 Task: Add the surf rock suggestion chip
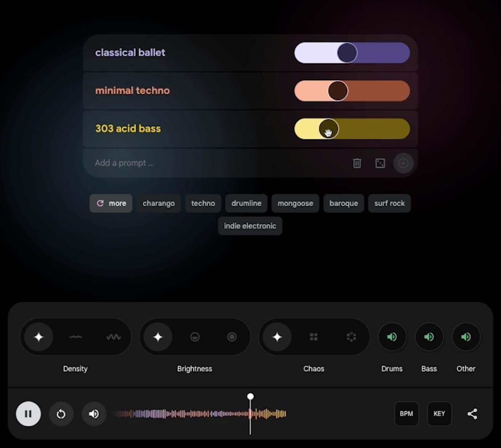[x=389, y=203]
